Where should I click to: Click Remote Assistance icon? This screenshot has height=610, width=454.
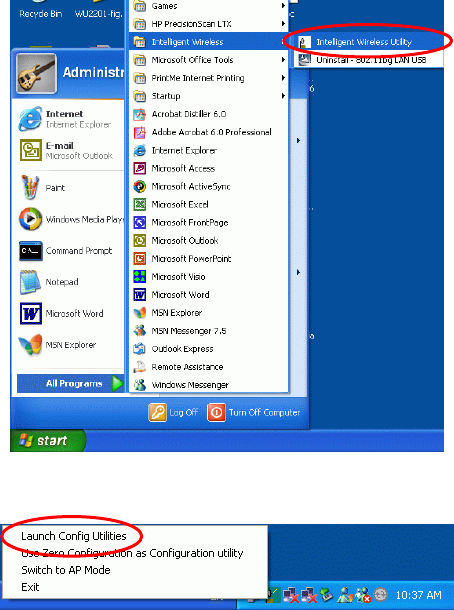139,366
